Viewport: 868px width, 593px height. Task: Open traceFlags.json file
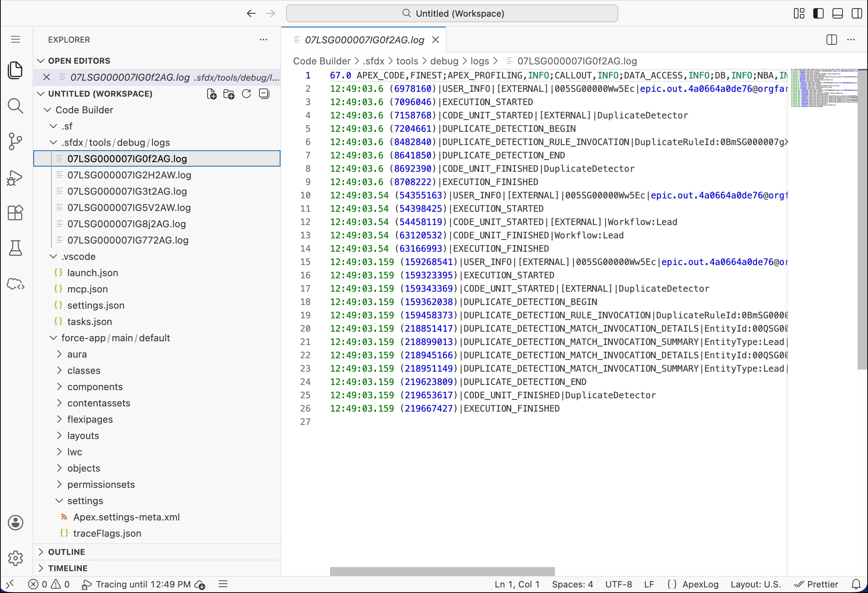(x=157, y=533)
